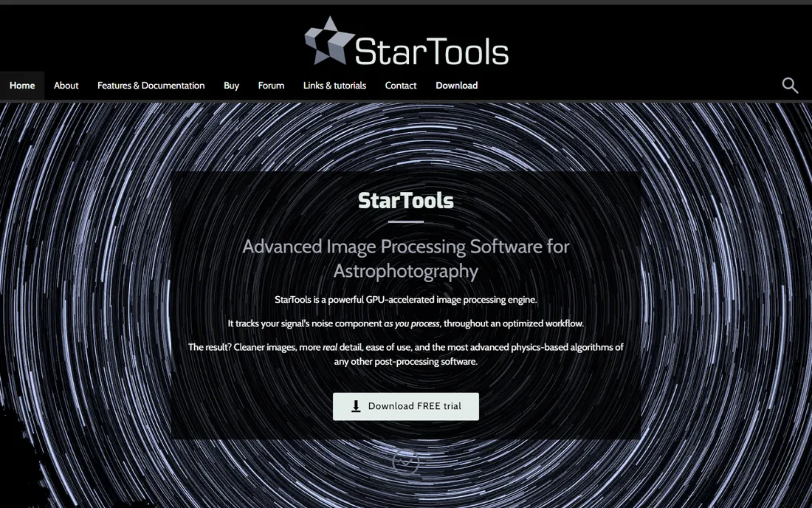Click the Download FREE trial button
The height and width of the screenshot is (508, 812).
click(x=406, y=407)
